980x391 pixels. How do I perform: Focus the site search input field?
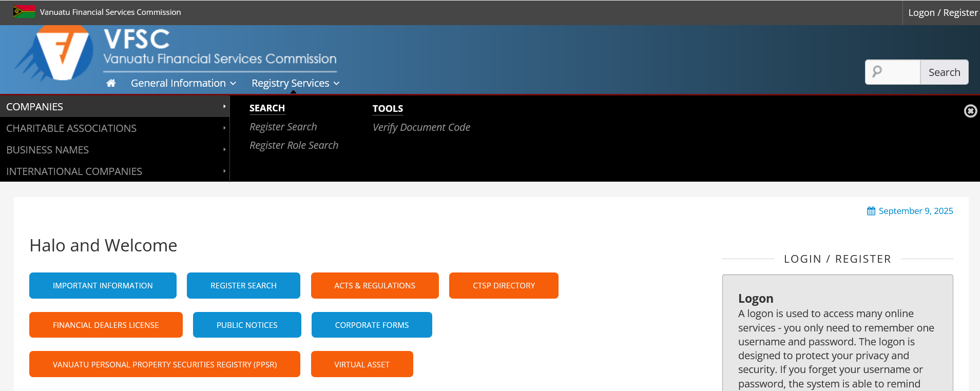click(893, 72)
